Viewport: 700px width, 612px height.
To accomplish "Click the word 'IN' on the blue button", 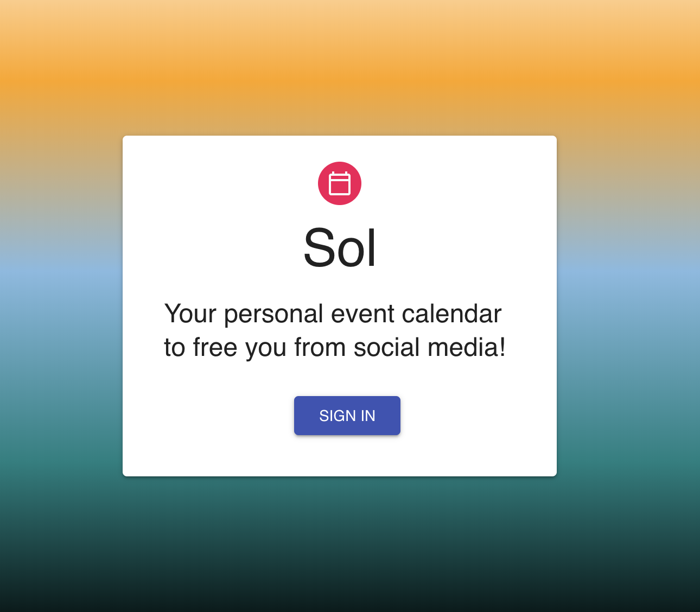I will click(x=368, y=416).
